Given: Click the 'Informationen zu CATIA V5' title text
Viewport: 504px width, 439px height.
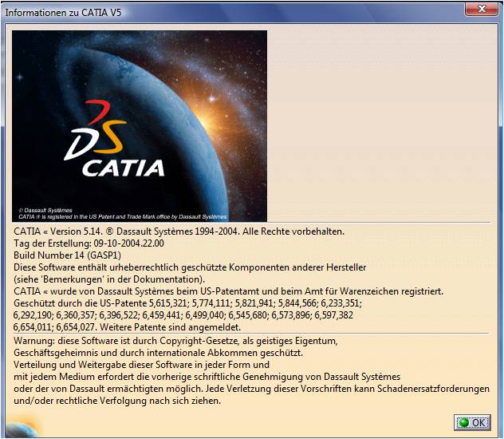Looking at the screenshot, I should [x=63, y=13].
